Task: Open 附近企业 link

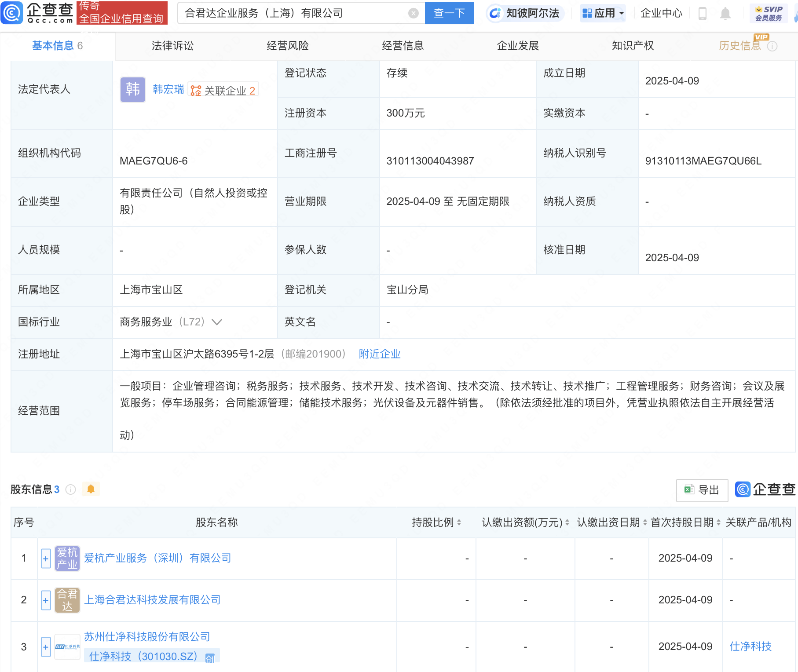Action: [x=380, y=354]
